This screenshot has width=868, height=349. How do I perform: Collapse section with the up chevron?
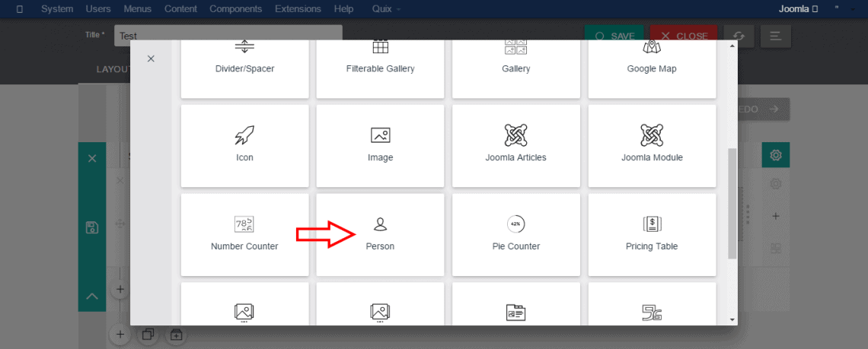click(x=92, y=297)
